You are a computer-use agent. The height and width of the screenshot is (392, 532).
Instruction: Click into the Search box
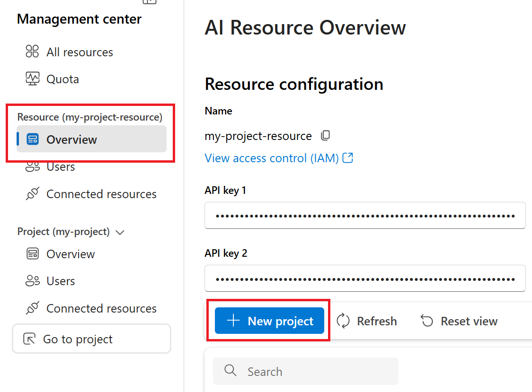pos(306,371)
